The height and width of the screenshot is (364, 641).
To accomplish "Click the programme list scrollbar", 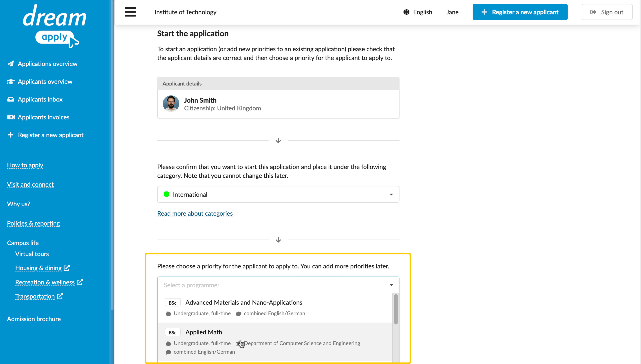I will pyautogui.click(x=396, y=309).
